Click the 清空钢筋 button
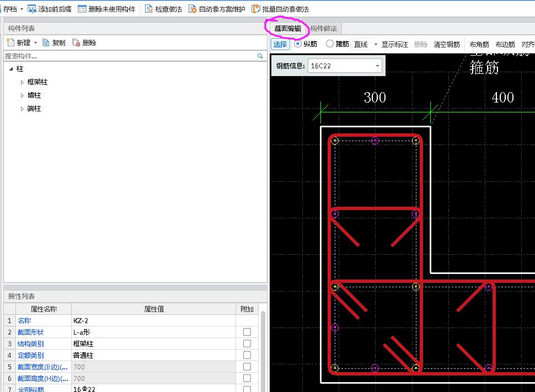535x392 pixels. tap(446, 44)
